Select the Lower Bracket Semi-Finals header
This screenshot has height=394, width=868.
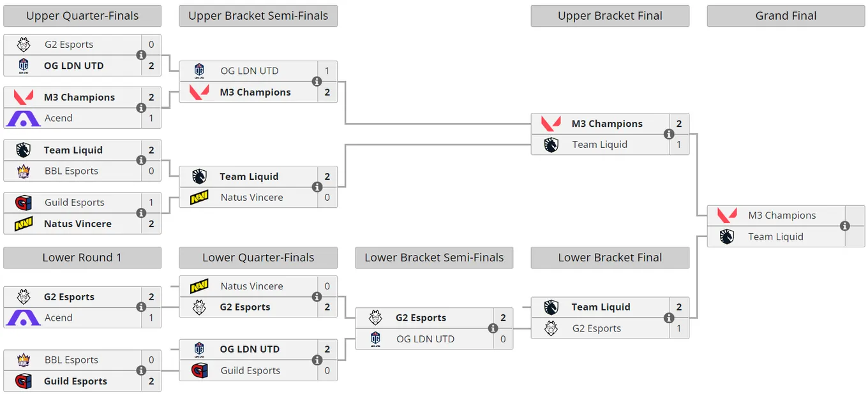434,258
